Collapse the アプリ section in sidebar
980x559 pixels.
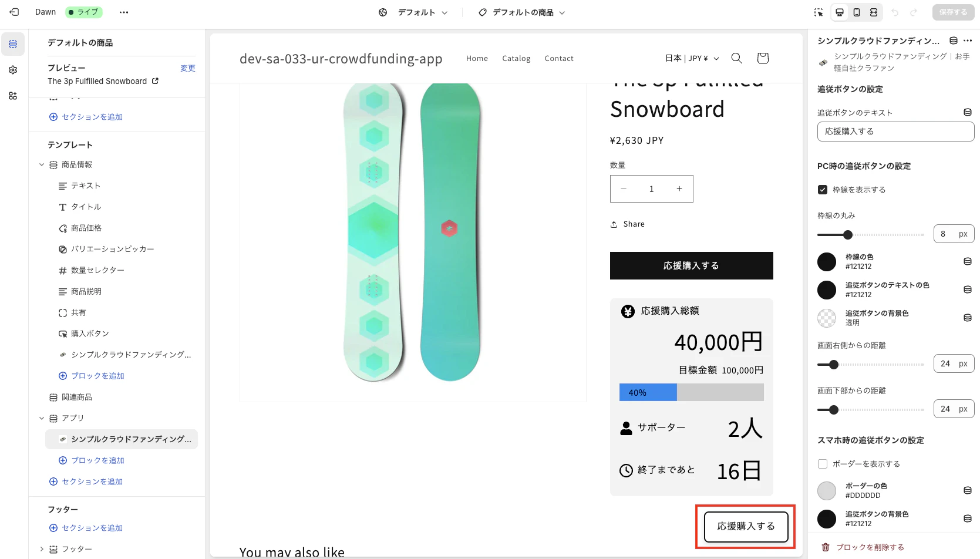(x=42, y=418)
